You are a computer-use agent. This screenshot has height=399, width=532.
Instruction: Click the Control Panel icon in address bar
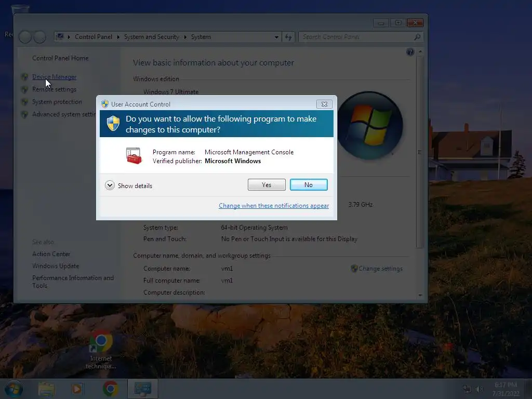(x=60, y=36)
